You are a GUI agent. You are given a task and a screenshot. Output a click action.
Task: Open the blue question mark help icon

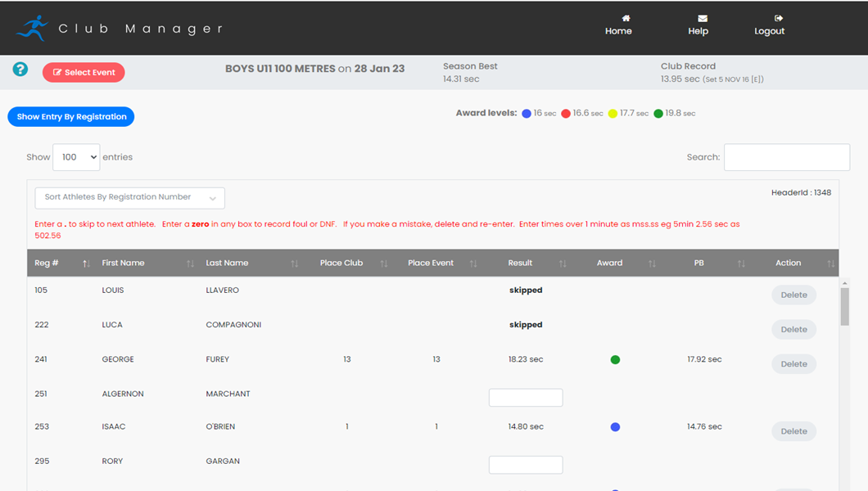20,70
